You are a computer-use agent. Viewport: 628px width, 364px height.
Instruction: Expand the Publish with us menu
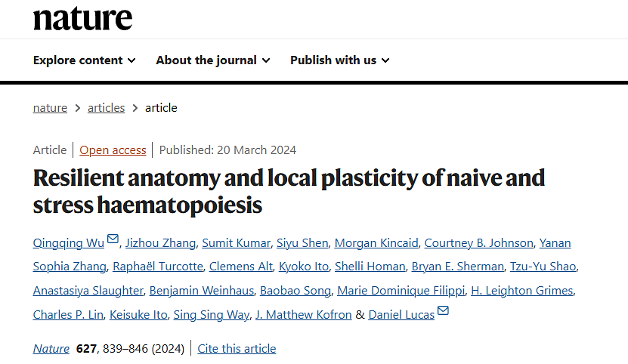339,60
